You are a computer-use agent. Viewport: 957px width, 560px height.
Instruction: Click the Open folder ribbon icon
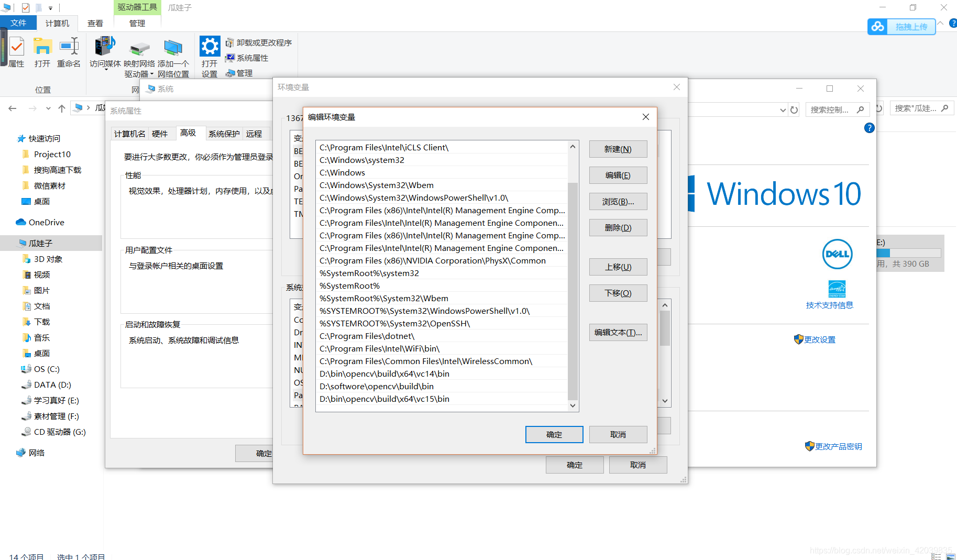pyautogui.click(x=42, y=52)
